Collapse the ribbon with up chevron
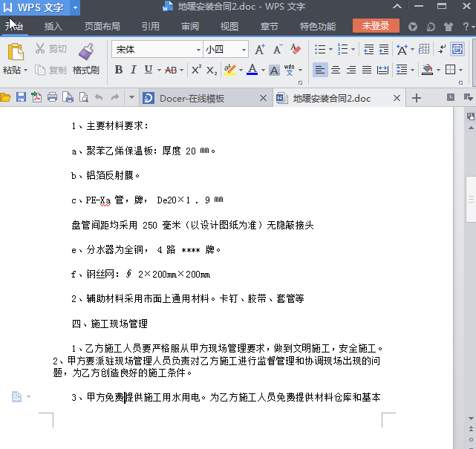Viewport: 476px width, 449px height. coord(397,7)
